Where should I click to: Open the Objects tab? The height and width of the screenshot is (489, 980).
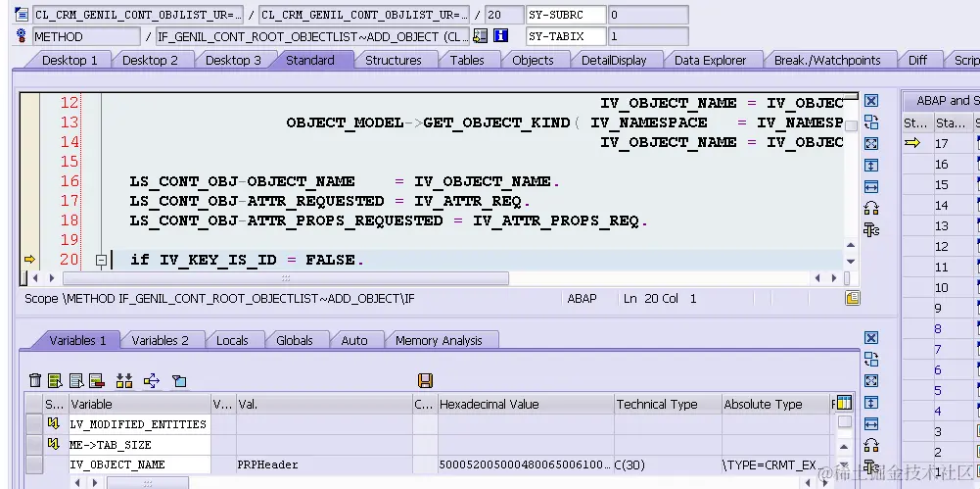(x=533, y=60)
